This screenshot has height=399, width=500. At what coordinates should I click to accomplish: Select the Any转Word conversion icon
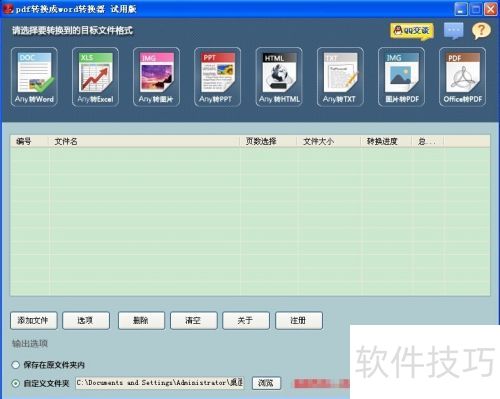click(34, 77)
